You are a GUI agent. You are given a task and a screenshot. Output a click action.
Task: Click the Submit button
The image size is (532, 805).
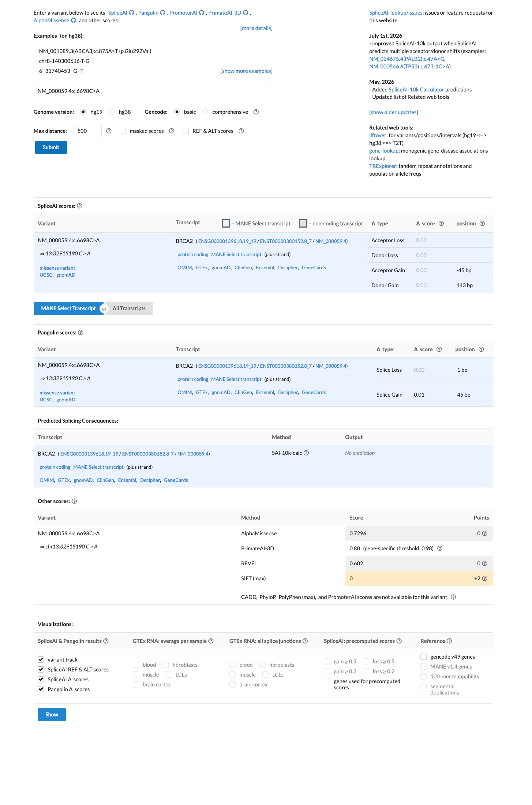51,147
